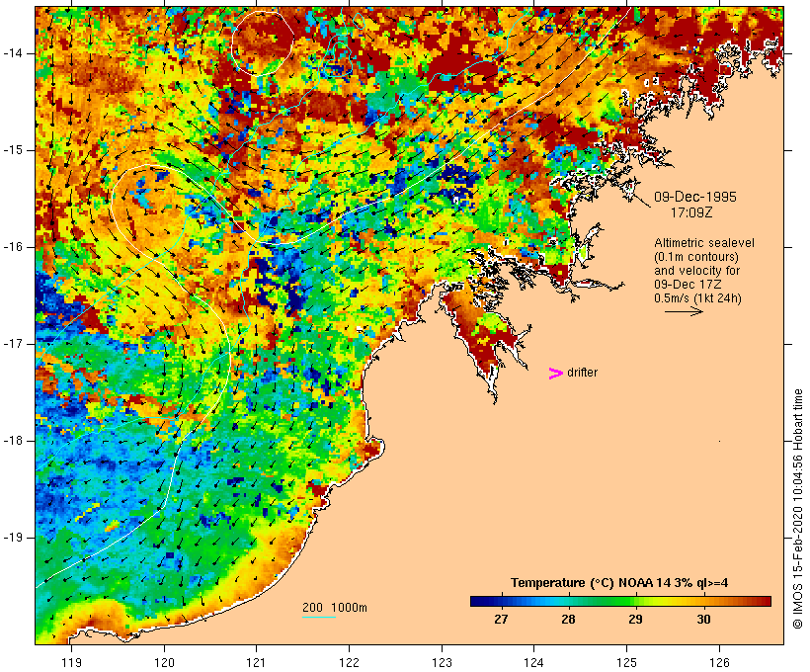Click the 'Altimetric sealevel' caption line
Image resolution: width=810 pixels, height=672 pixels.
tap(704, 242)
